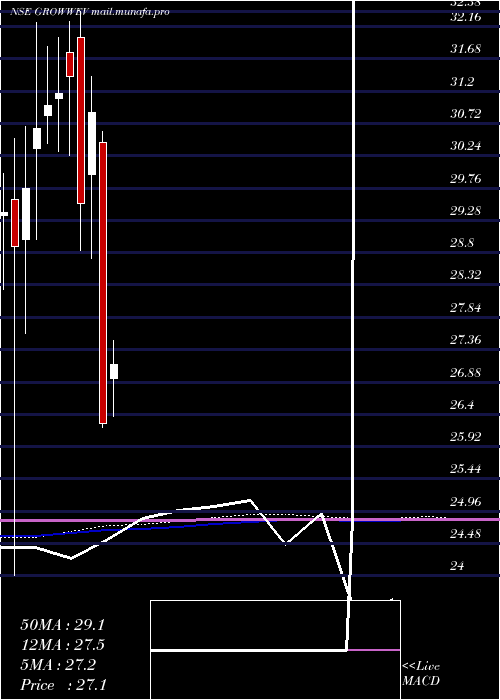The width and height of the screenshot is (500, 700).
Task: Click the 26.88 price axis label
Action: (x=466, y=373)
